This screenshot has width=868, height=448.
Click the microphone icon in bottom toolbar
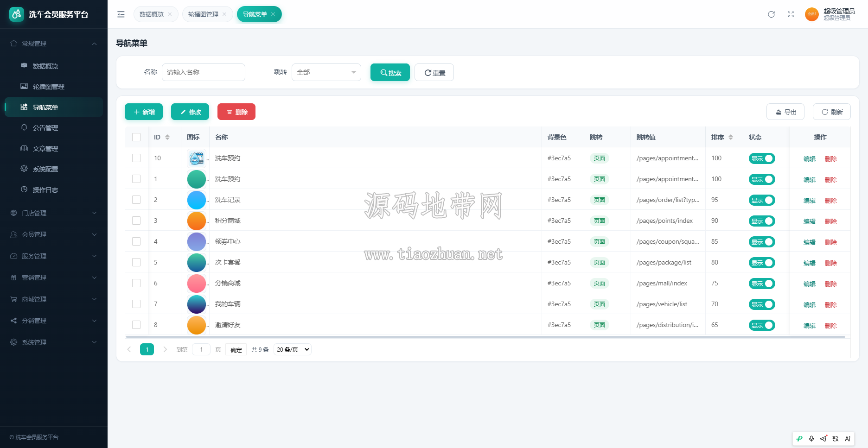click(811, 439)
